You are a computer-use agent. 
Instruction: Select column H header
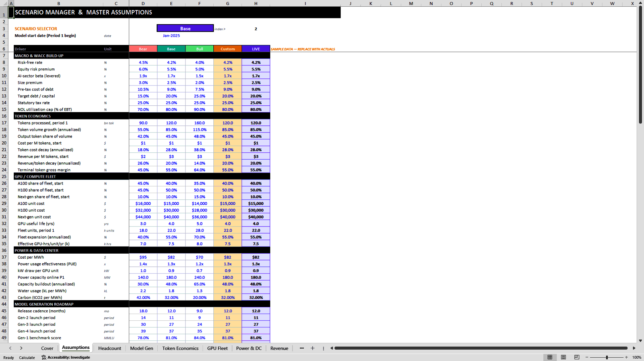(x=256, y=3)
